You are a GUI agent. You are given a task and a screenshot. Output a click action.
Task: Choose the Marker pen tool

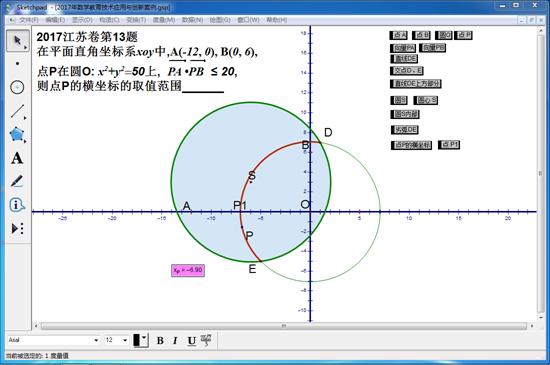(x=17, y=181)
